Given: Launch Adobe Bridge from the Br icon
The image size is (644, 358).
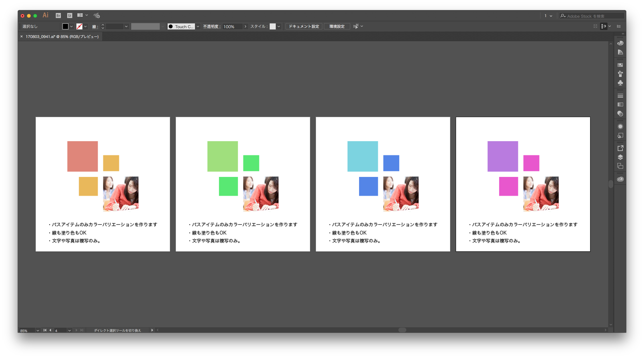Looking at the screenshot, I should click(58, 15).
